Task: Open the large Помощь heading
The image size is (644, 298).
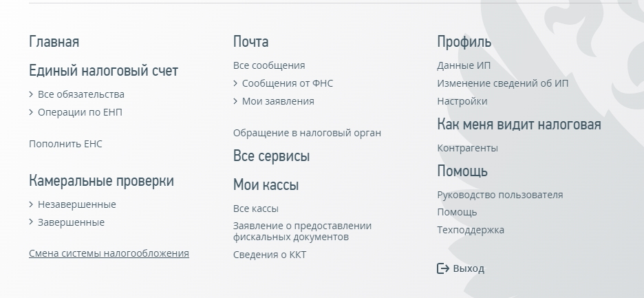Action: [x=462, y=171]
